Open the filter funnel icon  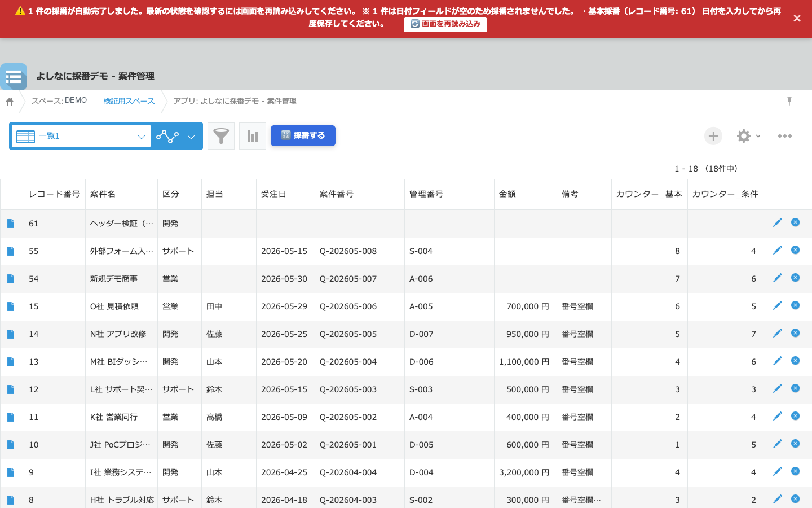coord(221,136)
